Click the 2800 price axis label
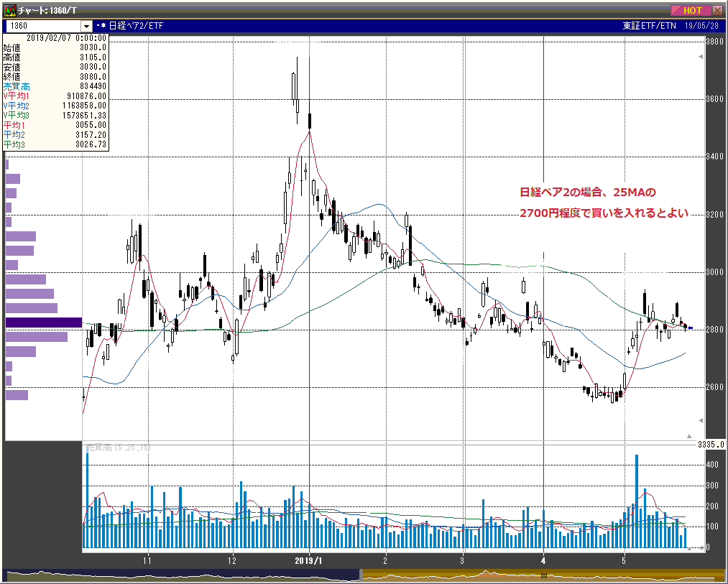The width and height of the screenshot is (728, 584). pyautogui.click(x=714, y=330)
